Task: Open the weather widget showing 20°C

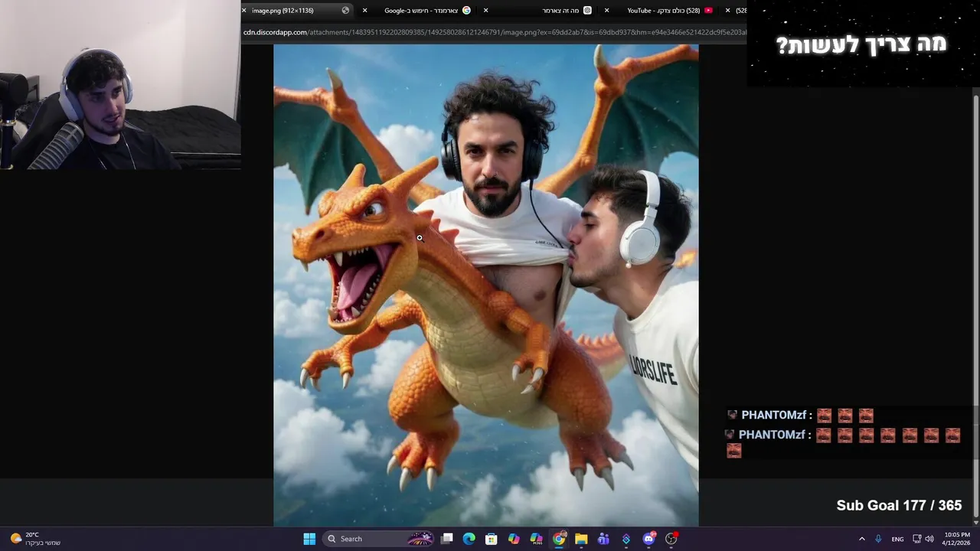Action: (x=34, y=539)
